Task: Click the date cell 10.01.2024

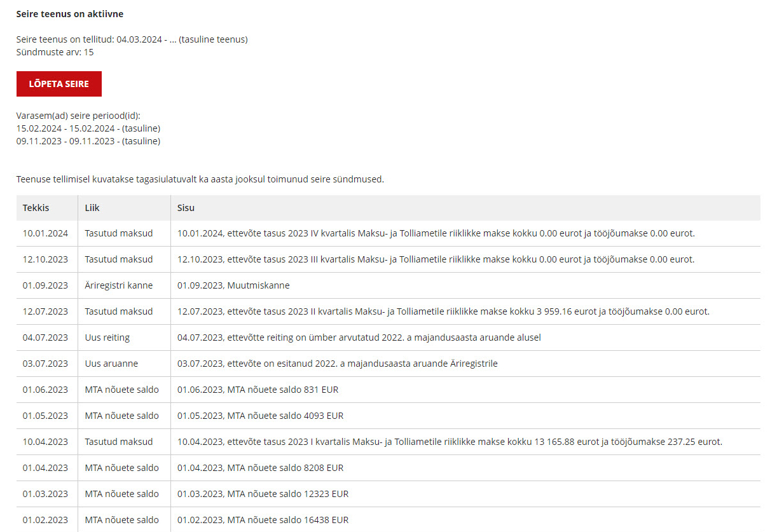Action: click(45, 233)
